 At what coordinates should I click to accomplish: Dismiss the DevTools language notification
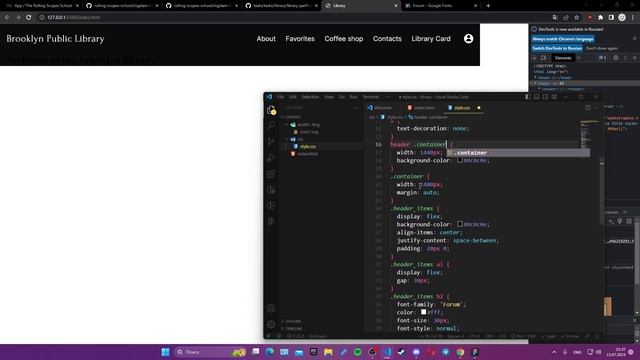(x=634, y=38)
